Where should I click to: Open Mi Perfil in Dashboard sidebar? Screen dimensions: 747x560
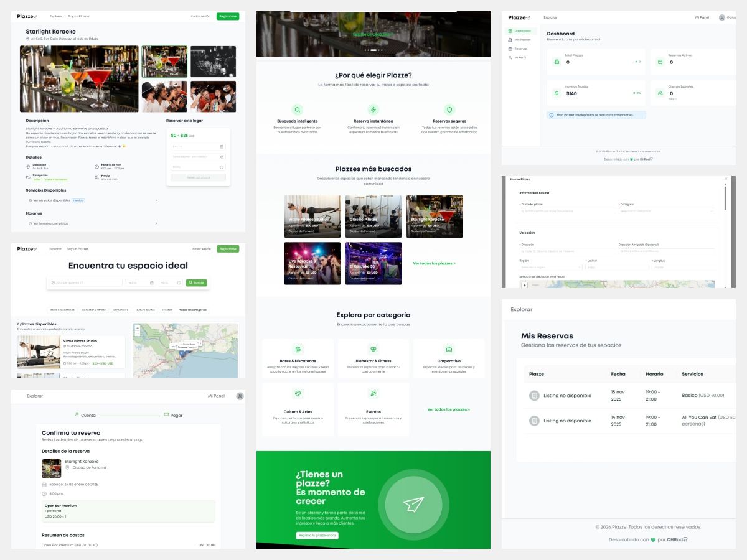coord(520,57)
